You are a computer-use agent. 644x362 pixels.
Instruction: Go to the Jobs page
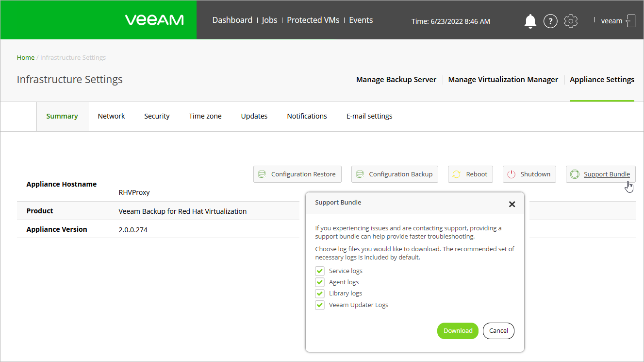coord(269,20)
